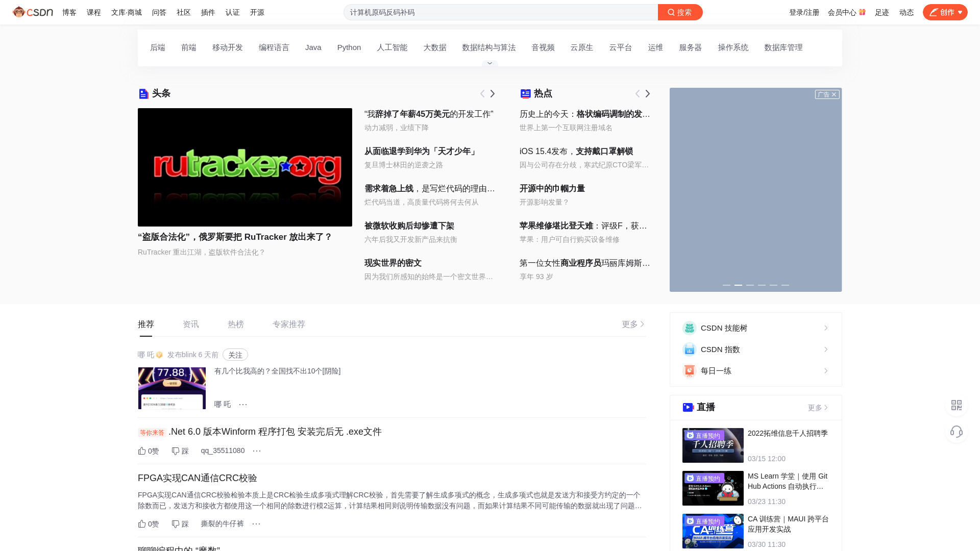Image resolution: width=980 pixels, height=551 pixels.
Task: Click the CSDN 技能树 icon
Action: [x=690, y=328]
